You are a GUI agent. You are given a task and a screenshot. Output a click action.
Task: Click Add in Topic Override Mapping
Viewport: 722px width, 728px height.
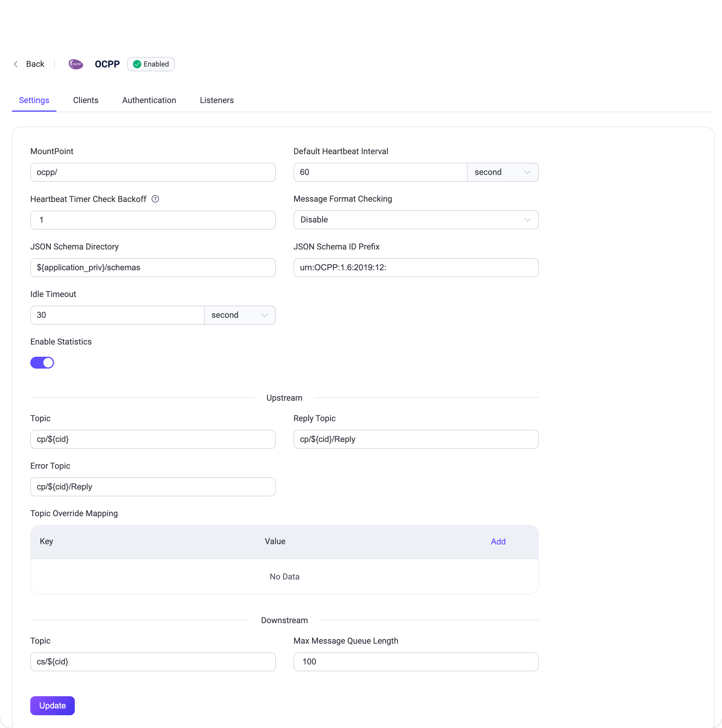498,541
